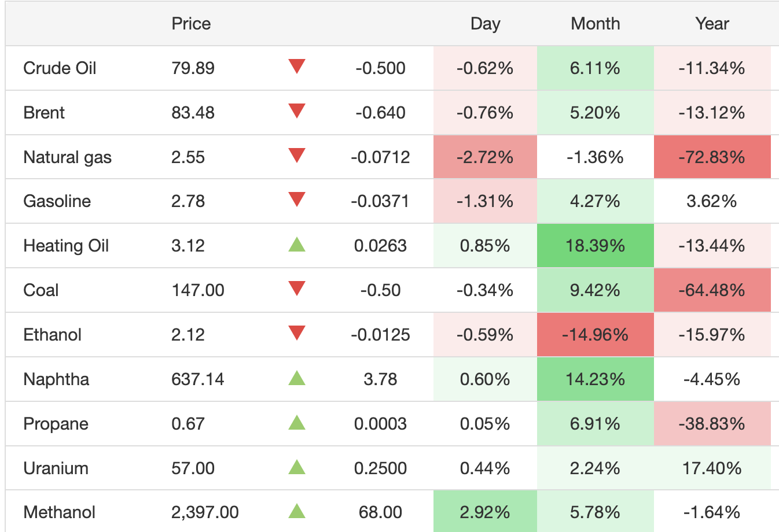Click Crude Oil change value -0.500
Image resolution: width=779 pixels, height=532 pixels.
pos(380,68)
